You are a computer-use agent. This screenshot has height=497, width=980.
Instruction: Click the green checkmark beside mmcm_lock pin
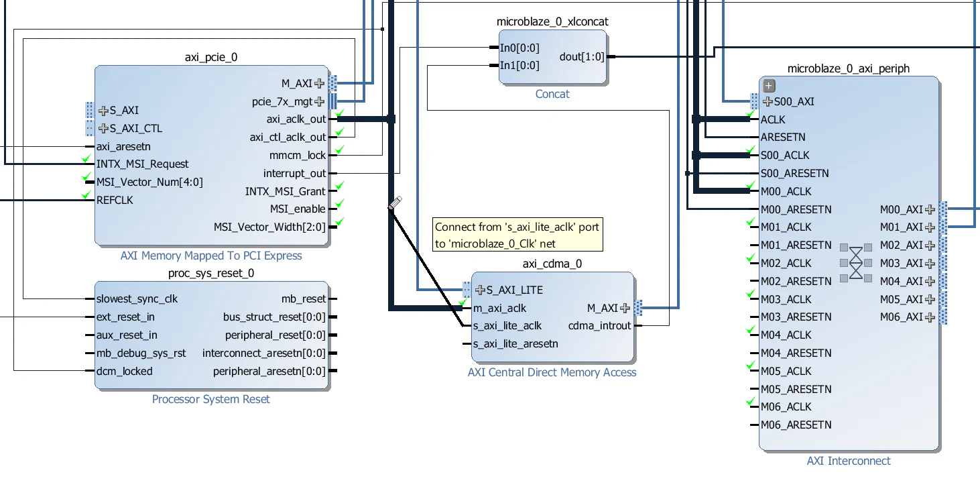tap(339, 150)
